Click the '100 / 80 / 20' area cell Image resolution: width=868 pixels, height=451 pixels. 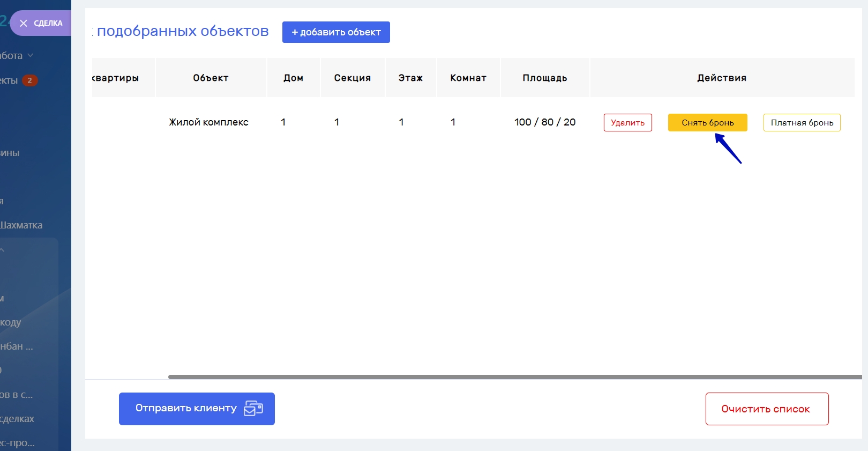(545, 122)
